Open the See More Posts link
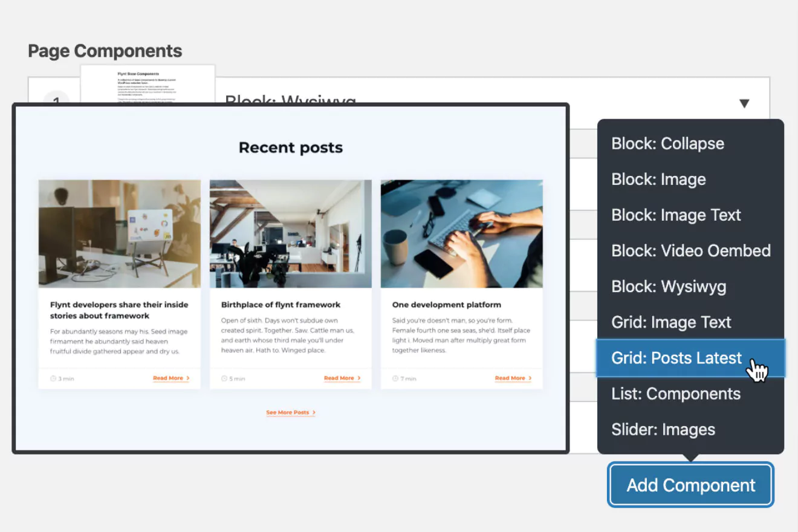 (289, 412)
